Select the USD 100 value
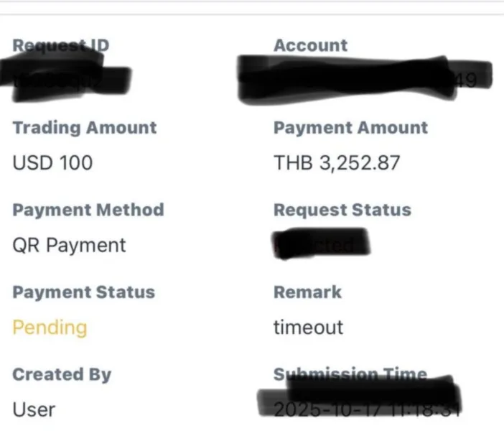The height and width of the screenshot is (431, 504). 52,163
